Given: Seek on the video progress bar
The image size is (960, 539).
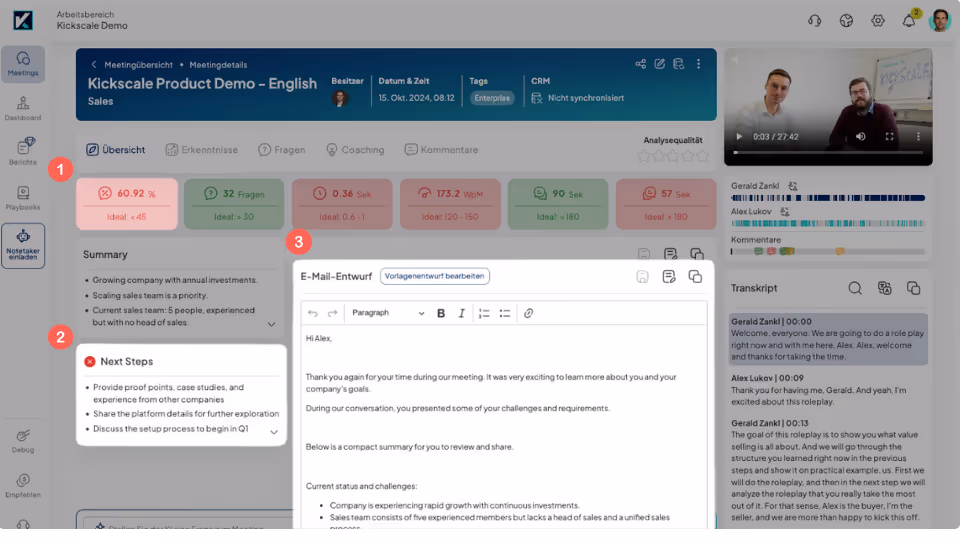Looking at the screenshot, I should (x=828, y=152).
